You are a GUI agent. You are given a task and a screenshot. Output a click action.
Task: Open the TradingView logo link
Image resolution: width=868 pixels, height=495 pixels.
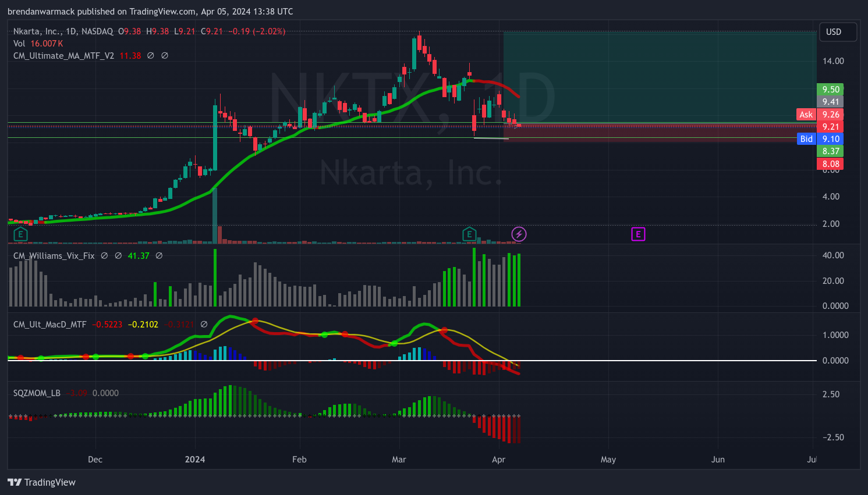[42, 482]
